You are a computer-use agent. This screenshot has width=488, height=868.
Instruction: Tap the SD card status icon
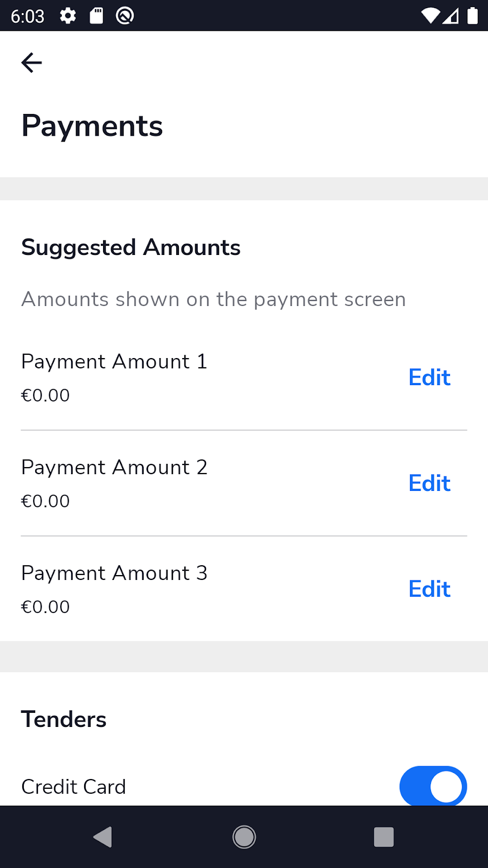coord(97,16)
